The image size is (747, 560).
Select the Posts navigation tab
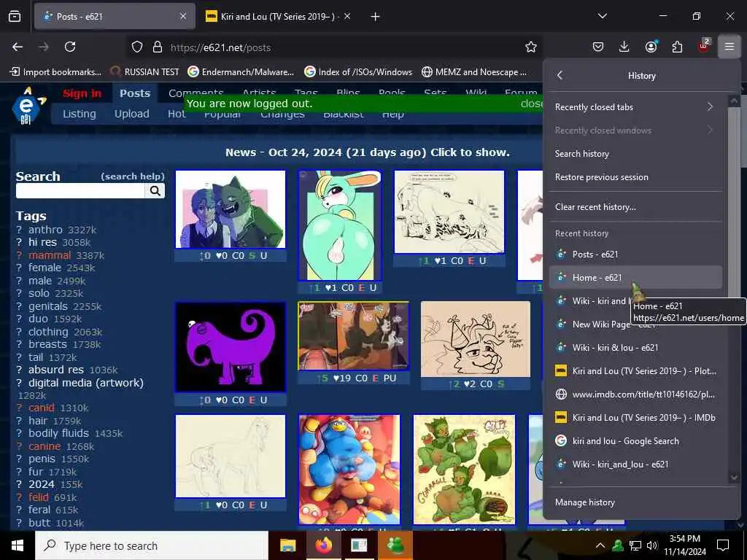tap(135, 93)
